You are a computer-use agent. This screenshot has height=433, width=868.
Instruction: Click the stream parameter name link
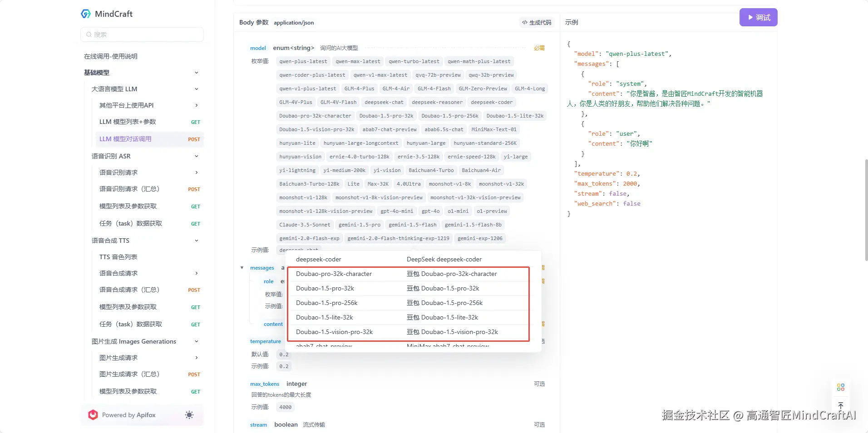(258, 425)
